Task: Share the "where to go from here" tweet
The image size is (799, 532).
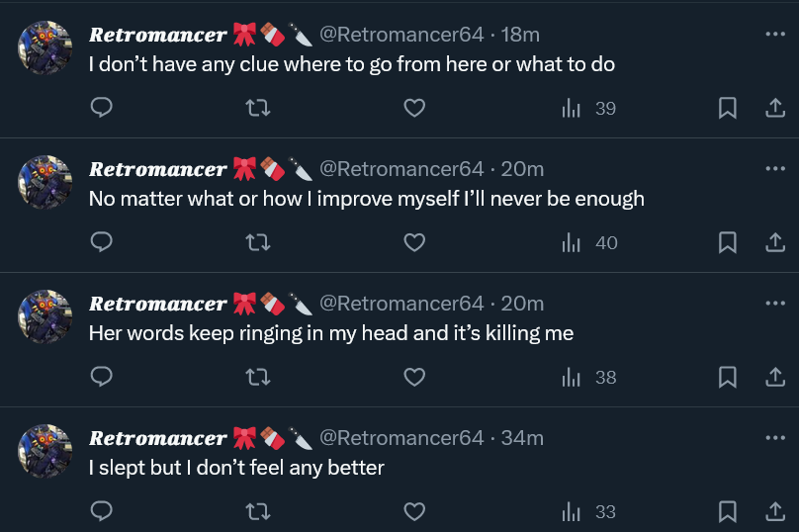Action: click(x=775, y=108)
